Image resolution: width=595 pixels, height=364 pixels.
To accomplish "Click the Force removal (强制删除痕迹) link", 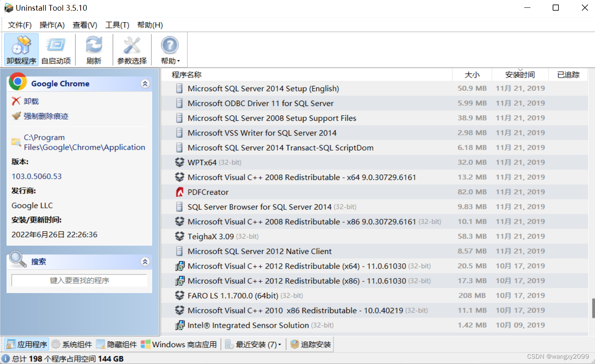I will coord(46,116).
